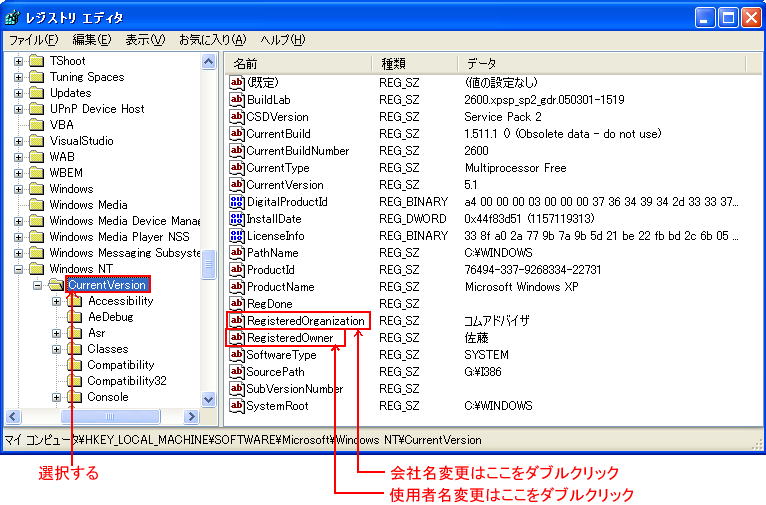Click the DigitalProductId binary value icon
Screen dimensions: 766x505
(237, 202)
